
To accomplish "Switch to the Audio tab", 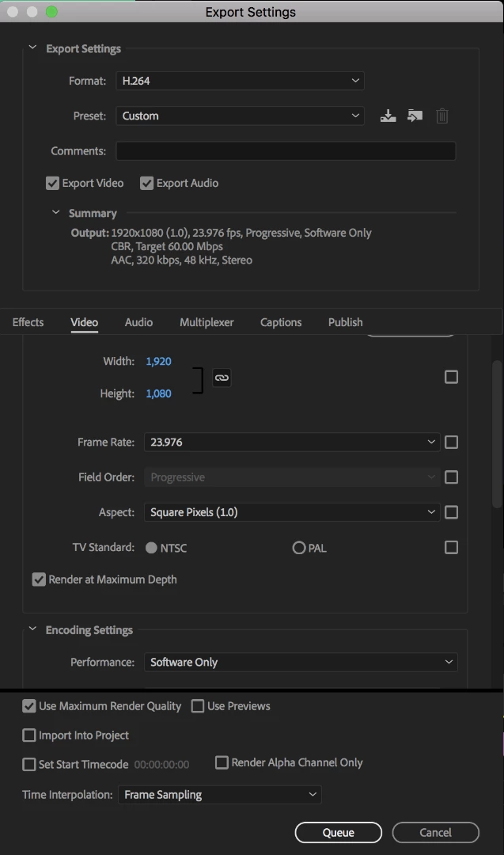I will (x=138, y=322).
